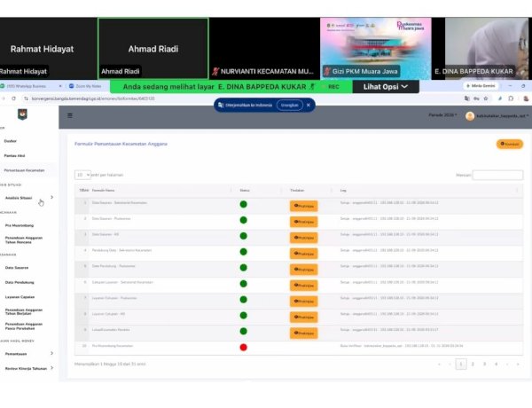Click the table search input field

tap(497, 175)
